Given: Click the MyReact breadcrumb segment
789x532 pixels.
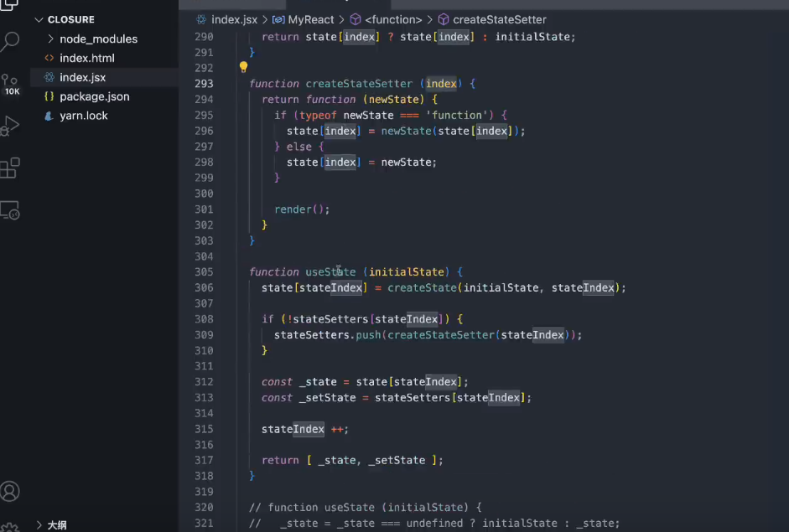Looking at the screenshot, I should coord(311,19).
